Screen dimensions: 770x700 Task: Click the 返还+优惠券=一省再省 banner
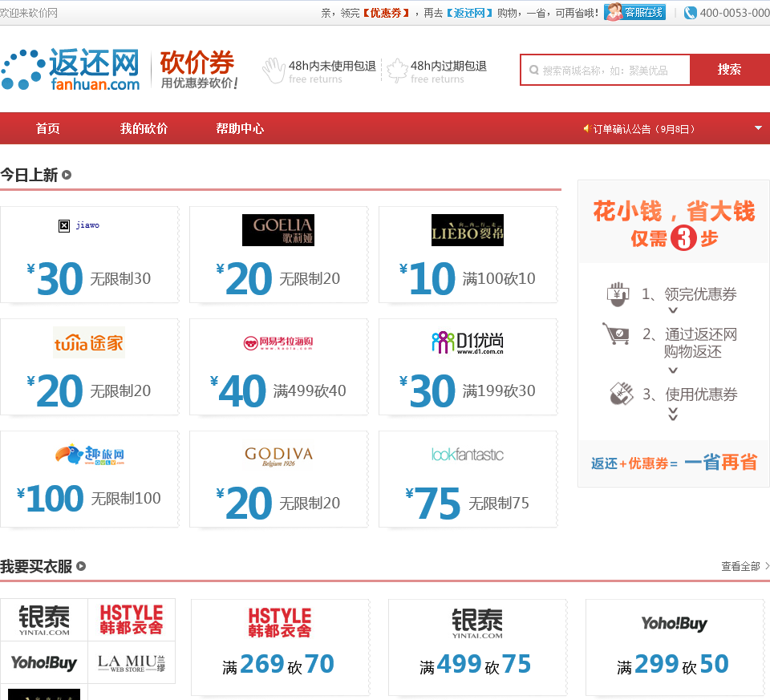pos(674,463)
